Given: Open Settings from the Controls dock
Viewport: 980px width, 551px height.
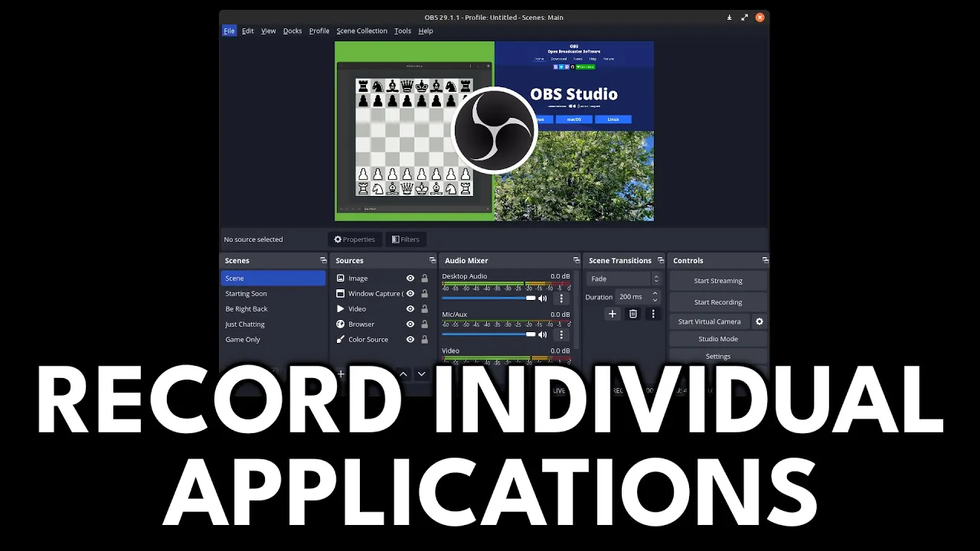Looking at the screenshot, I should tap(718, 357).
